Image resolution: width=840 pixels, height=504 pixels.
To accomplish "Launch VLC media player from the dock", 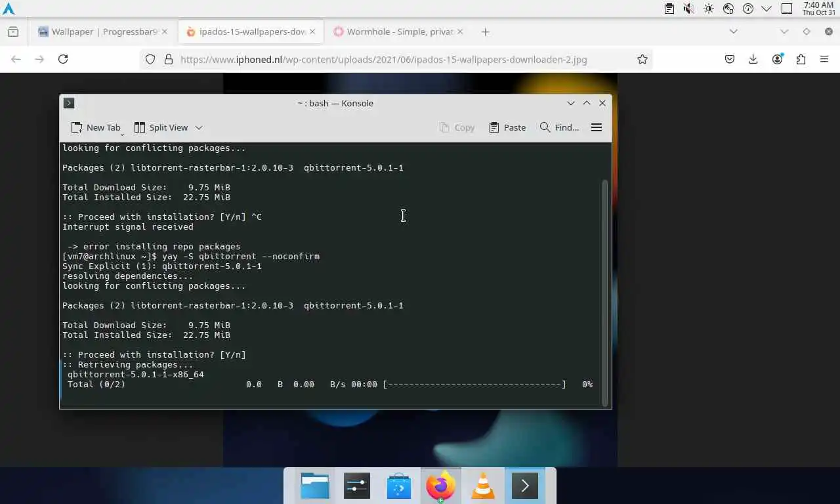I will pyautogui.click(x=483, y=486).
